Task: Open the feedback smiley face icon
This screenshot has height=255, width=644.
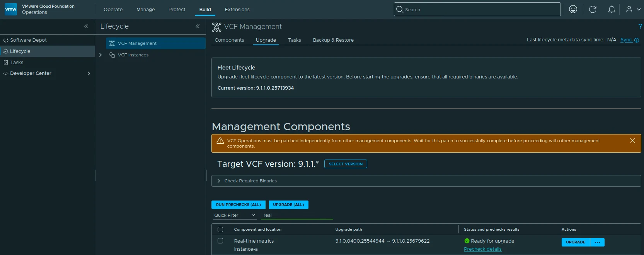Action: [573, 9]
